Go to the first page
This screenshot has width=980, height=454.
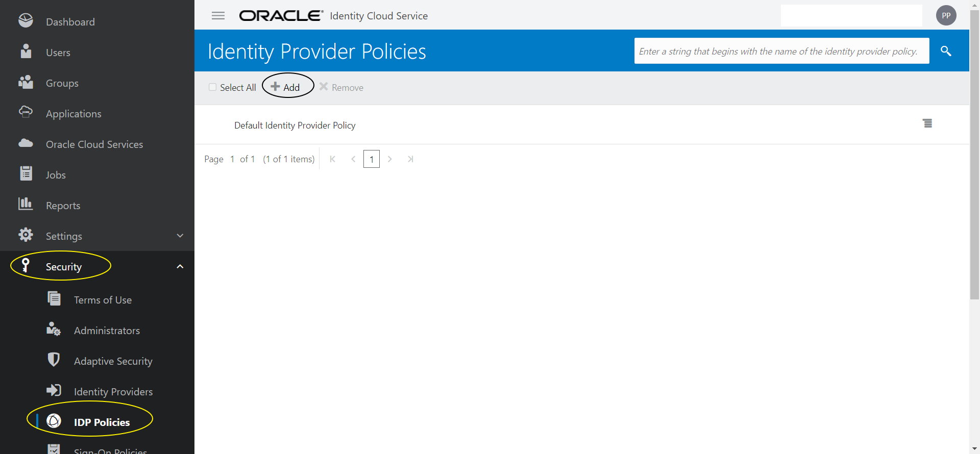(333, 159)
